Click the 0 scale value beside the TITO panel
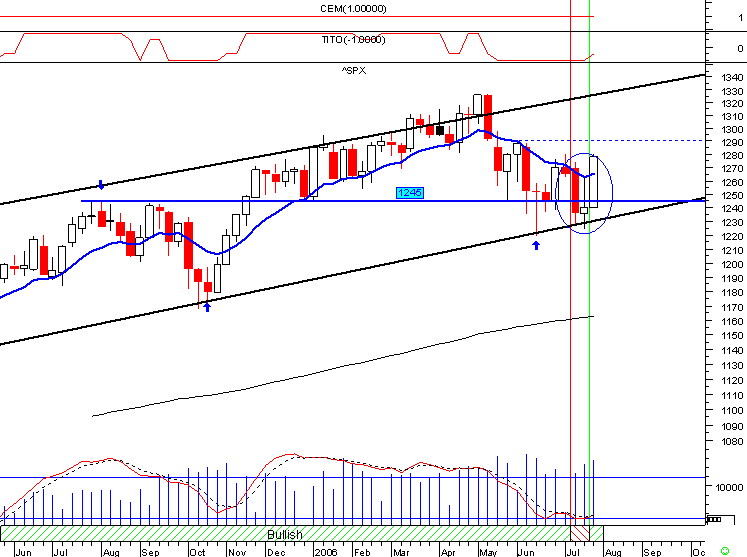Screen dimensions: 747x557 (740, 48)
